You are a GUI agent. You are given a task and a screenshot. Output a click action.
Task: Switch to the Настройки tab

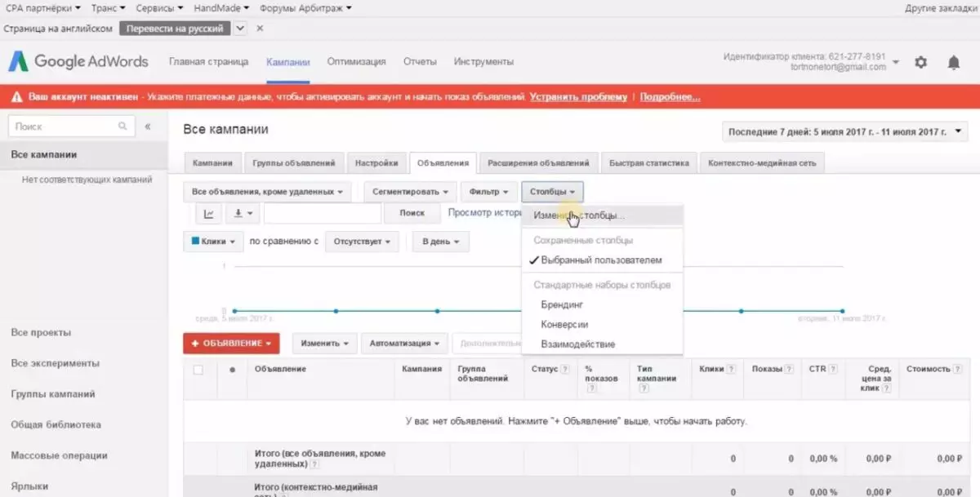pyautogui.click(x=376, y=163)
